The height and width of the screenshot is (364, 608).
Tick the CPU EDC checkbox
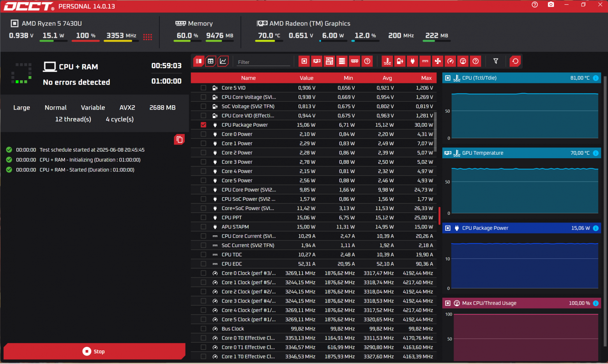click(x=203, y=264)
